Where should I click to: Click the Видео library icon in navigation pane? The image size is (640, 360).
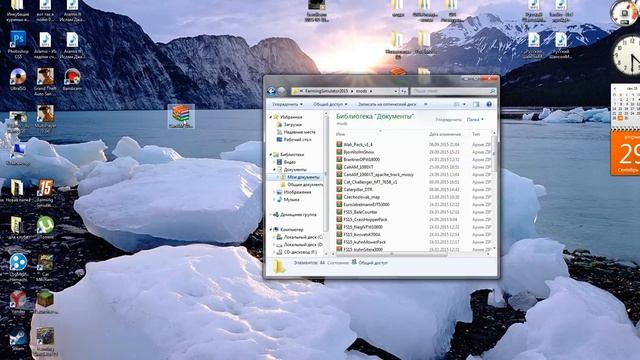[x=280, y=162]
